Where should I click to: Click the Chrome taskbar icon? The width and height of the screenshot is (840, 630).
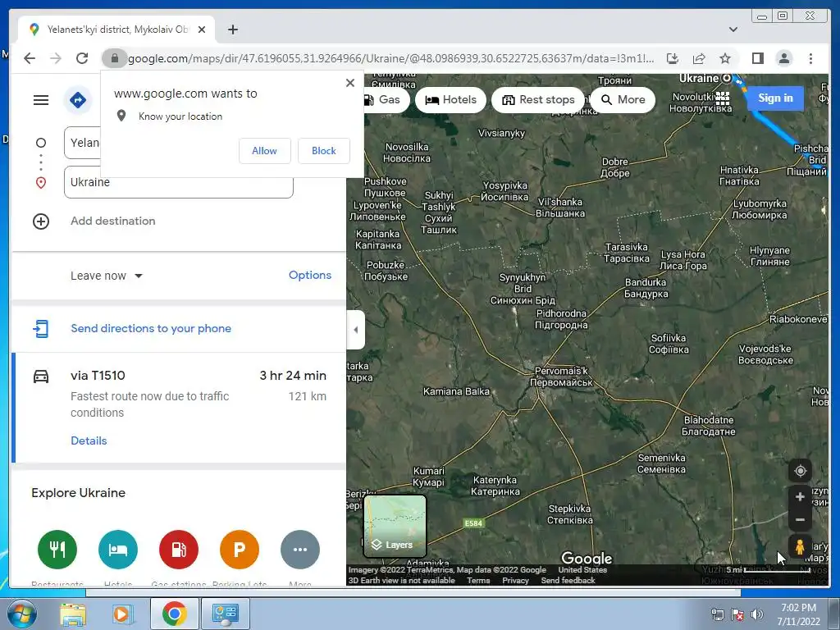coord(174,614)
